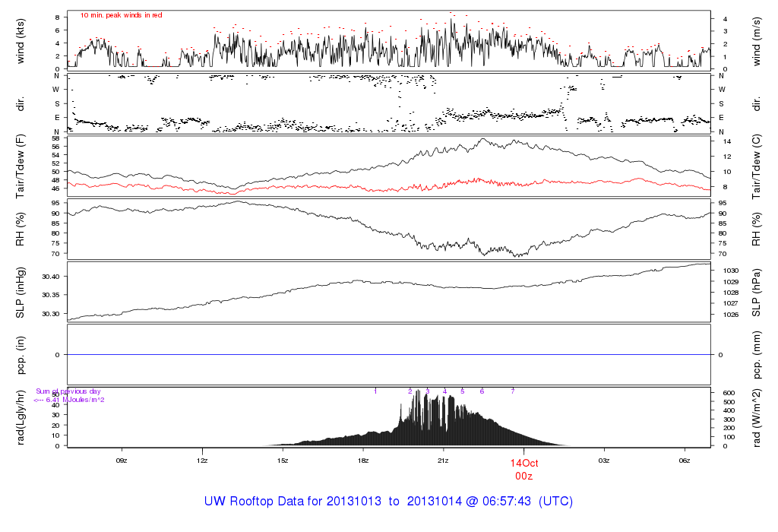Select the 06z time axis tick label

point(685,461)
